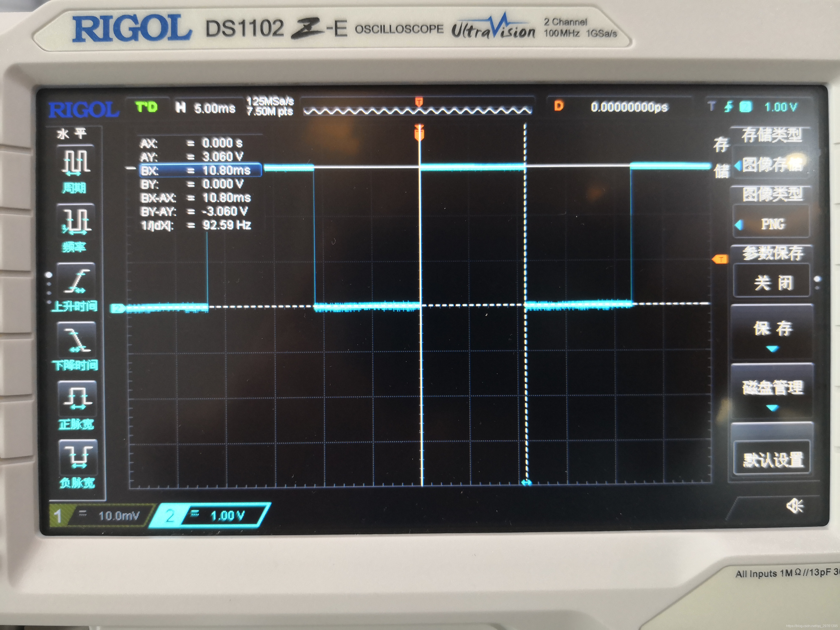The width and height of the screenshot is (840, 630).
Task: Click the AX = 0.000 s readout
Action: point(192,143)
